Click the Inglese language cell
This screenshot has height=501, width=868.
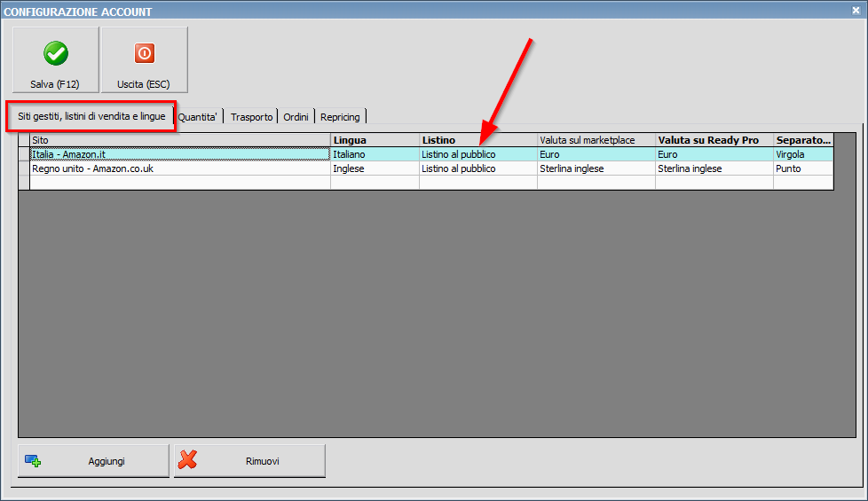(x=375, y=168)
